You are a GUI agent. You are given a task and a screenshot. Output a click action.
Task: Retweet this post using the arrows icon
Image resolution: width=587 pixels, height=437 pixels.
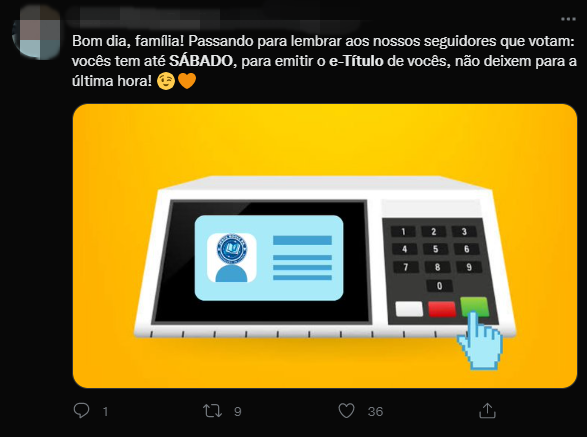[212, 411]
